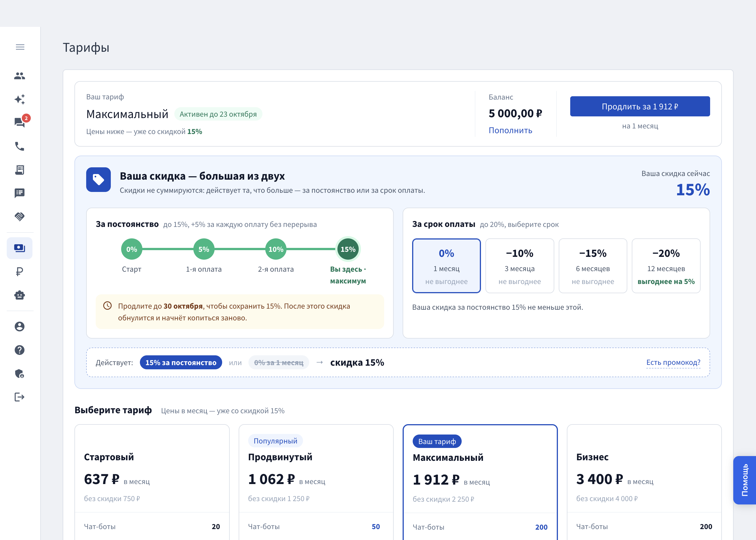Click the question mark help icon
This screenshot has height=540, width=756.
pyautogui.click(x=20, y=350)
